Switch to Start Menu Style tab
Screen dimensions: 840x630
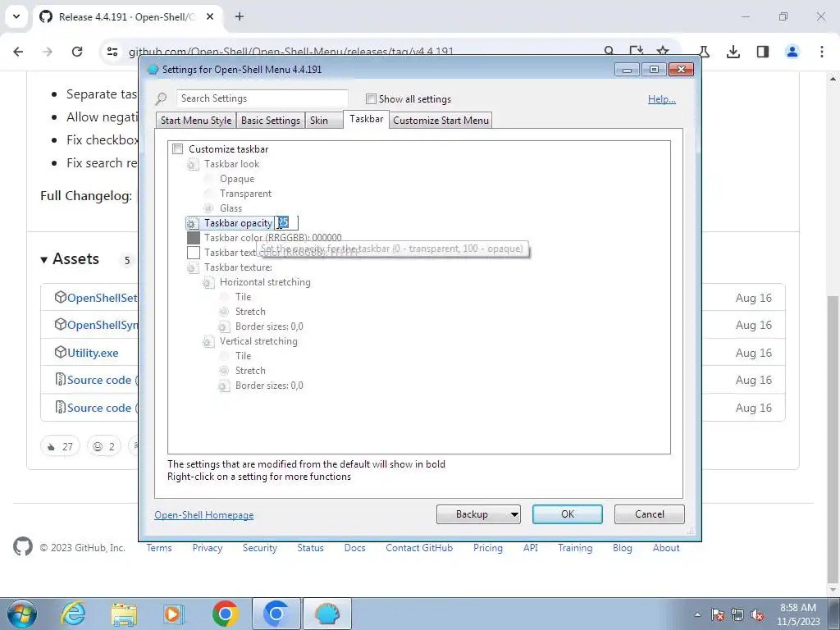(196, 121)
